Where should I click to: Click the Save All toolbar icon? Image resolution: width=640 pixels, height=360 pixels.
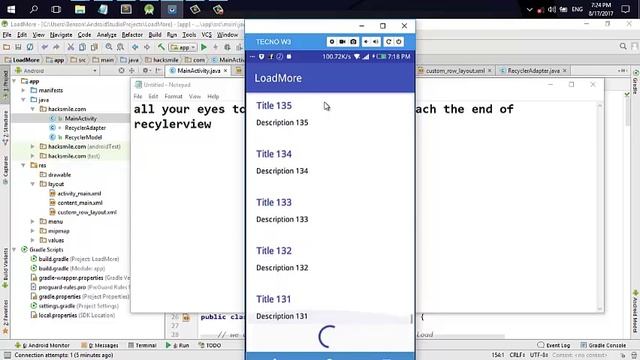[x=18, y=47]
